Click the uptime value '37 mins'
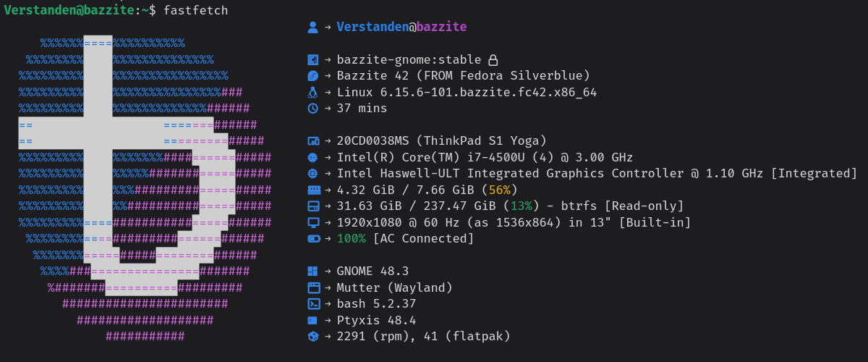Screen dimensions: 868x362 [362, 109]
